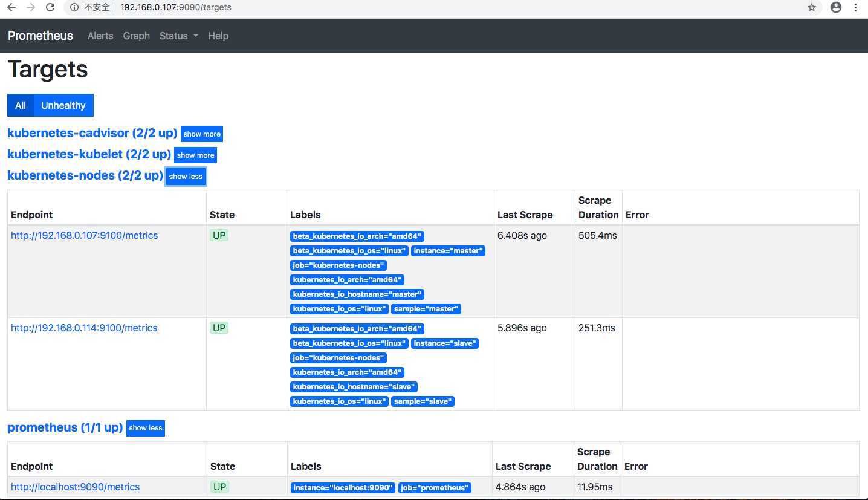Collapse prometheus job with show less
Viewport: 868px width, 500px height.
tap(146, 428)
